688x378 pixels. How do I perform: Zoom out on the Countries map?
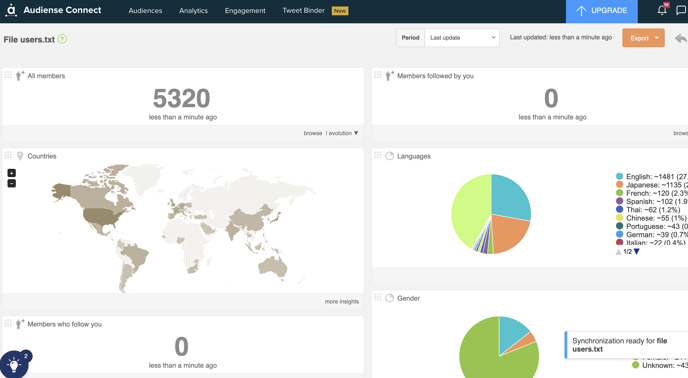[12, 183]
